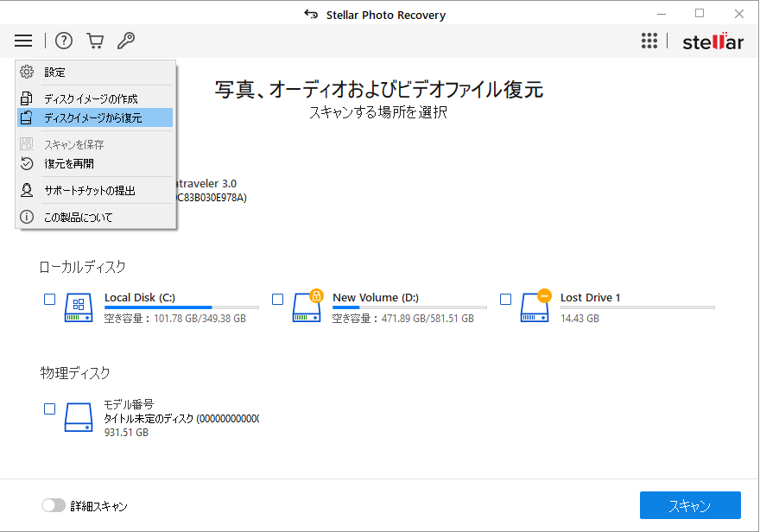Click the モデル番号 disk label
This screenshot has width=760, height=532.
(x=129, y=404)
